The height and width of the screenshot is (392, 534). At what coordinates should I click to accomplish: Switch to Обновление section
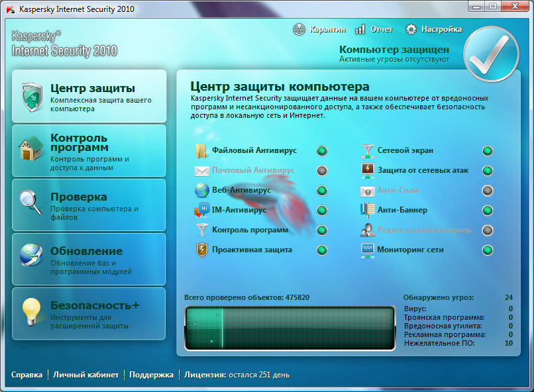(x=89, y=260)
